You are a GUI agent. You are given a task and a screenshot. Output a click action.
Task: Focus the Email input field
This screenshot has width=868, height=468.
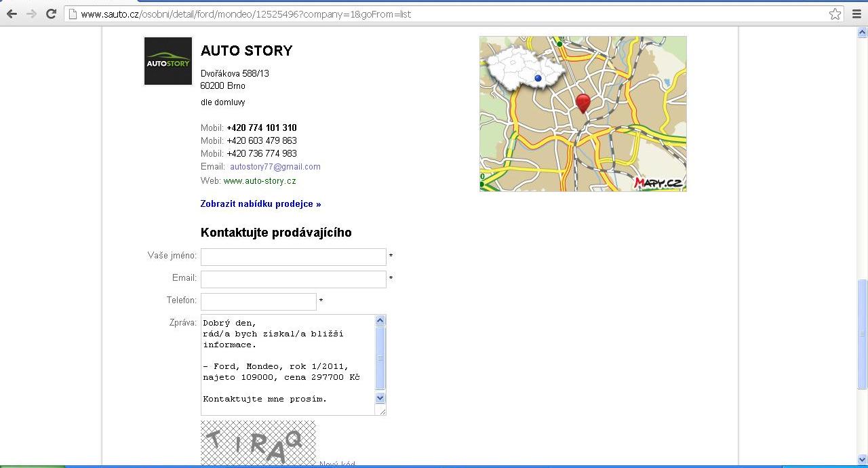pyautogui.click(x=293, y=279)
